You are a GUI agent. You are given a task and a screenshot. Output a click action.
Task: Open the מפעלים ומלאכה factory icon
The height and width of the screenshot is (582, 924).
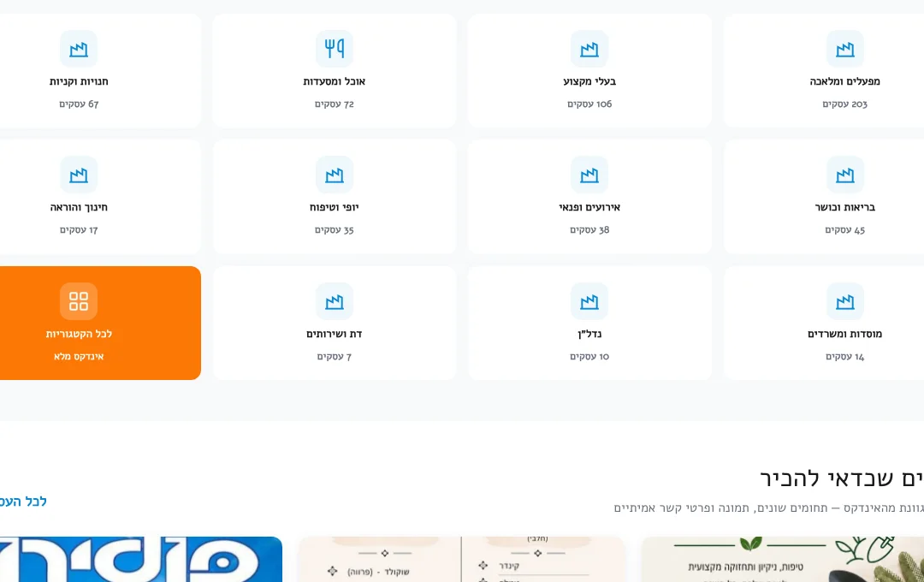click(x=845, y=49)
